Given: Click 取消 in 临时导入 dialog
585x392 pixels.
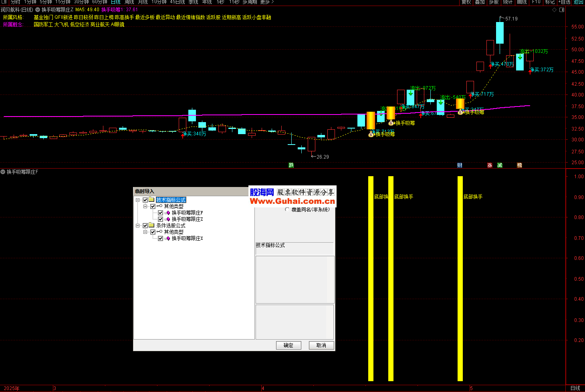Looking at the screenshot, I should [321, 345].
